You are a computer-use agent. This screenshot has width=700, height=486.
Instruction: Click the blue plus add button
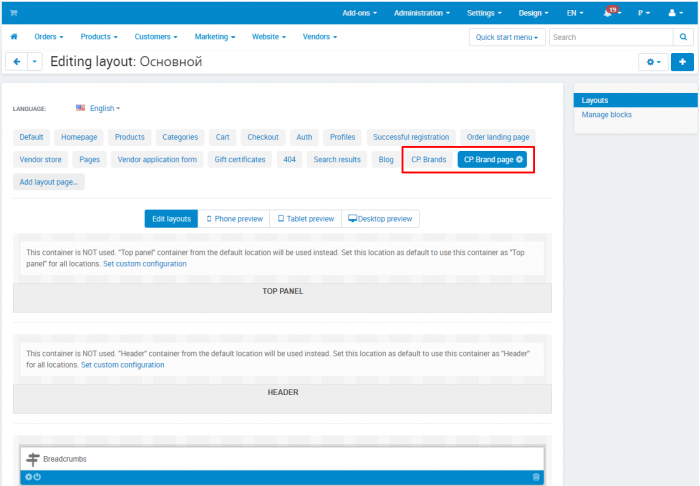point(682,62)
